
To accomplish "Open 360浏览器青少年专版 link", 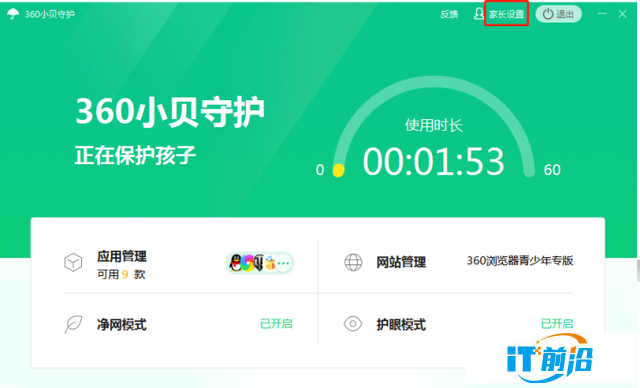I will point(520,260).
